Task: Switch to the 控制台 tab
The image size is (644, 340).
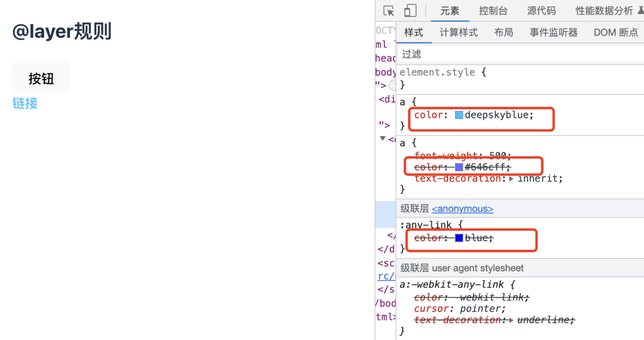Action: coord(493,11)
